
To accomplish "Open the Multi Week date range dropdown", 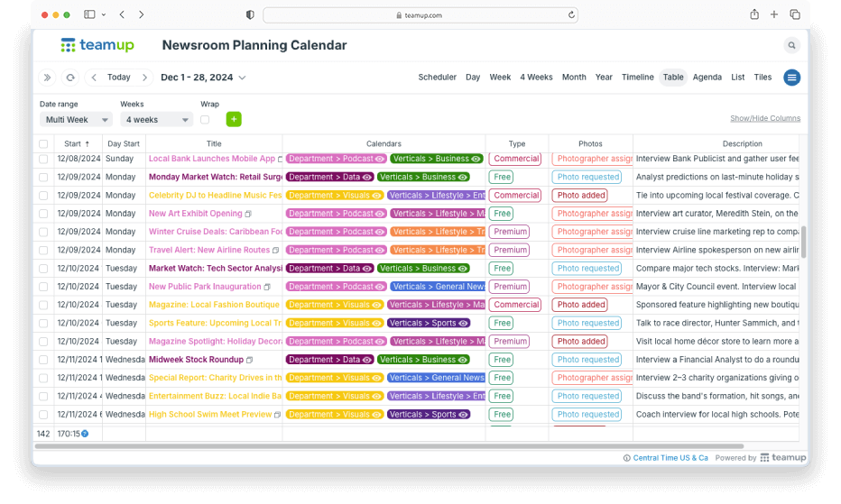I will [76, 119].
